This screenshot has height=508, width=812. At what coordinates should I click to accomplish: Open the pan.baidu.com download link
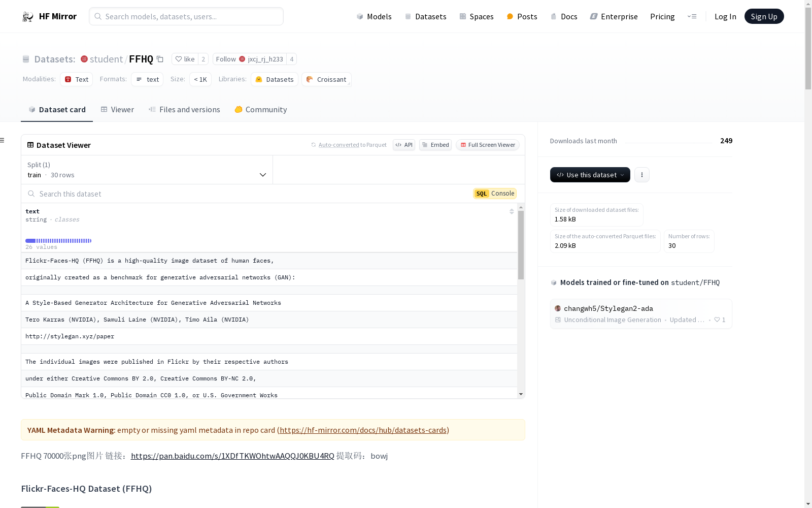[x=232, y=456]
